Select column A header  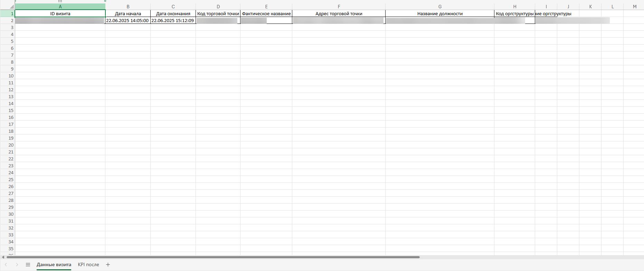[60, 7]
